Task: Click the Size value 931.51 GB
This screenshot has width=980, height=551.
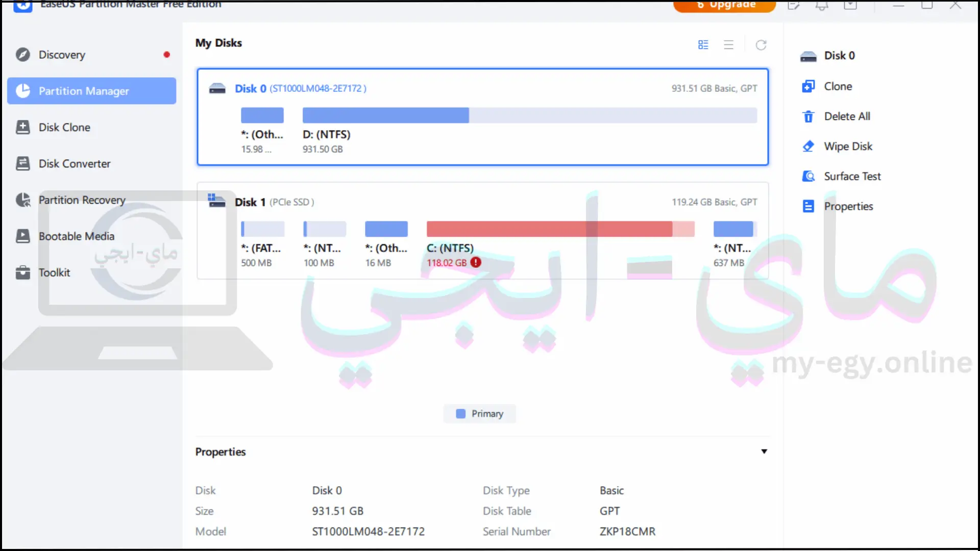Action: [x=338, y=511]
